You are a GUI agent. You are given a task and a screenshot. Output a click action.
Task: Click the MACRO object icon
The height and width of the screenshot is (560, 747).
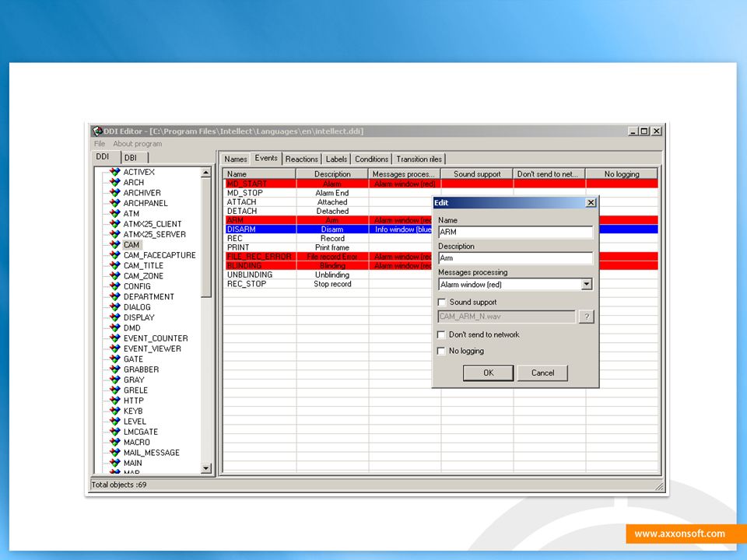click(114, 443)
